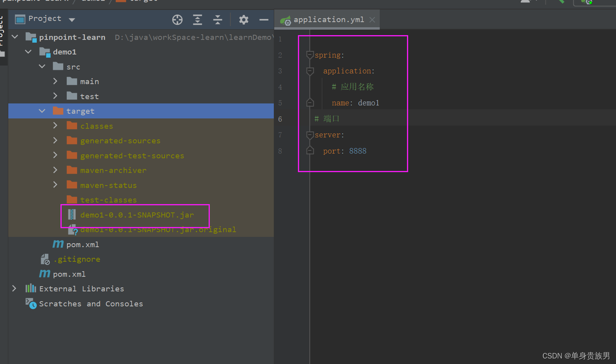This screenshot has height=364, width=616.
Task: Click the classes folder icon
Action: pyautogui.click(x=72, y=126)
